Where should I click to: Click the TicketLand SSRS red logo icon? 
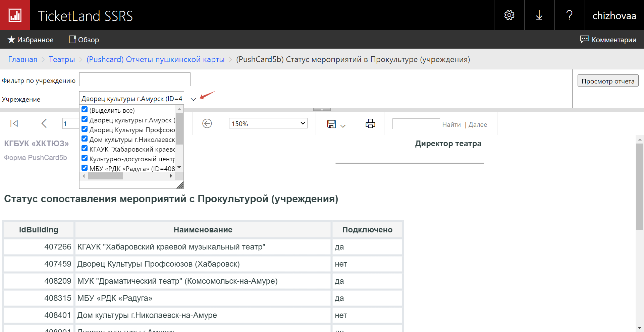(x=15, y=15)
